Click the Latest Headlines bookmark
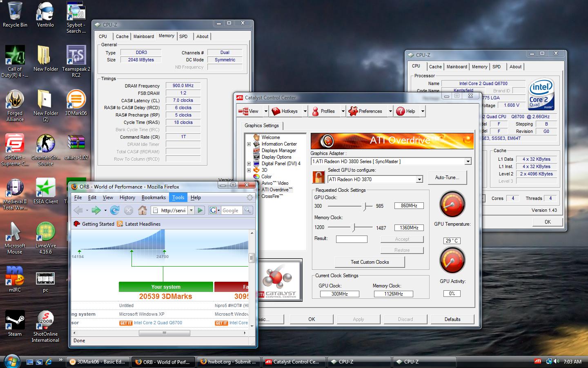This screenshot has width=588, height=368. pyautogui.click(x=139, y=224)
